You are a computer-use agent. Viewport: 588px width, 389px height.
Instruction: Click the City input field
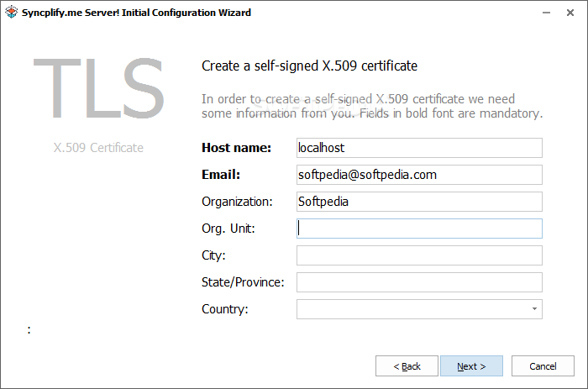(419, 255)
